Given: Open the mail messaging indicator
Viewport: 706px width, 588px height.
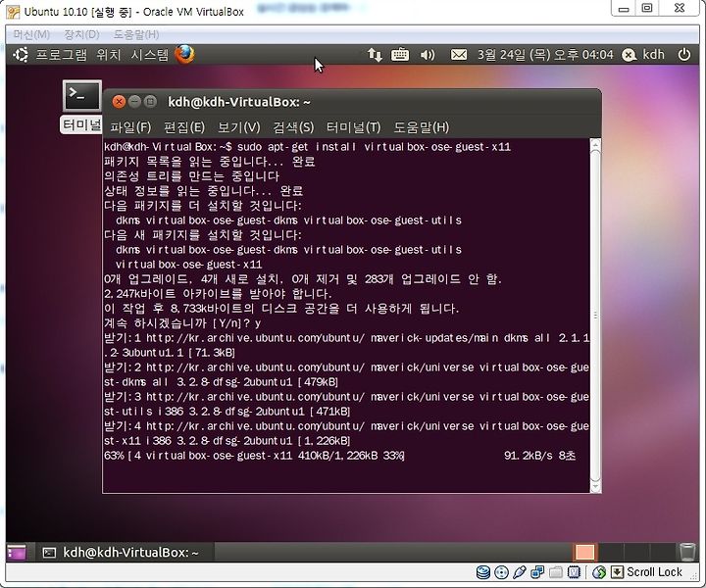Looking at the screenshot, I should [x=459, y=55].
